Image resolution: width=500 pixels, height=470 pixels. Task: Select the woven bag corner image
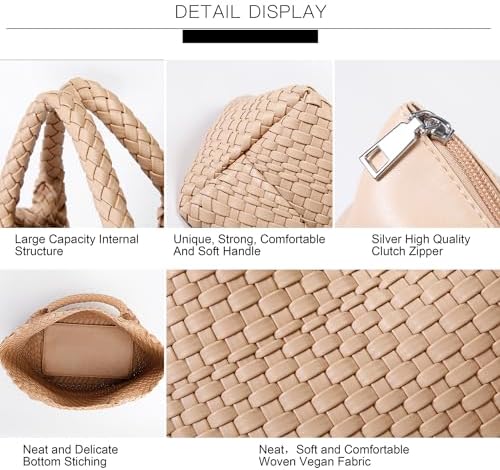pos(249,144)
